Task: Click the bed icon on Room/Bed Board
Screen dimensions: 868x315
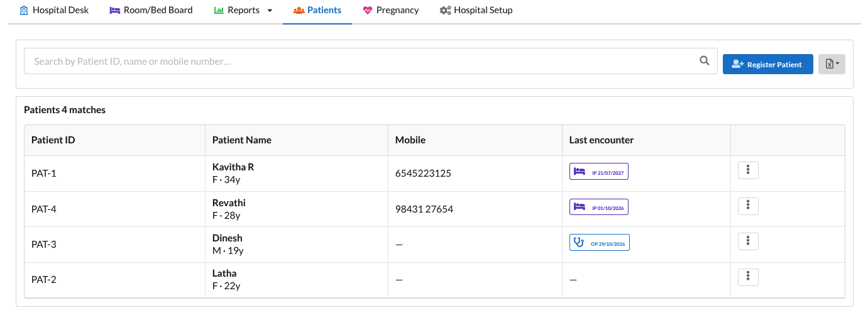Action: pyautogui.click(x=115, y=10)
